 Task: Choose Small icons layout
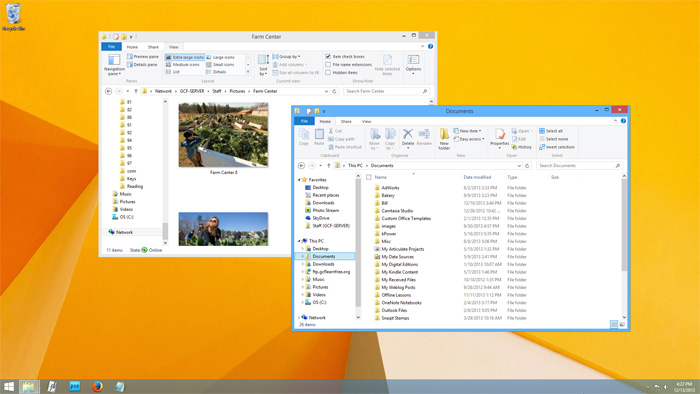pyautogui.click(x=220, y=65)
